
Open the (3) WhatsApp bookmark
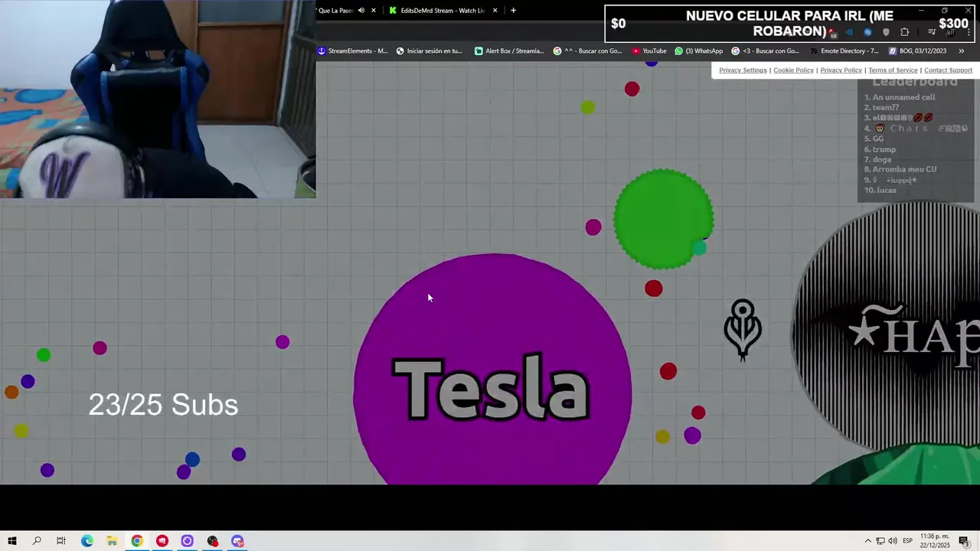tap(698, 51)
